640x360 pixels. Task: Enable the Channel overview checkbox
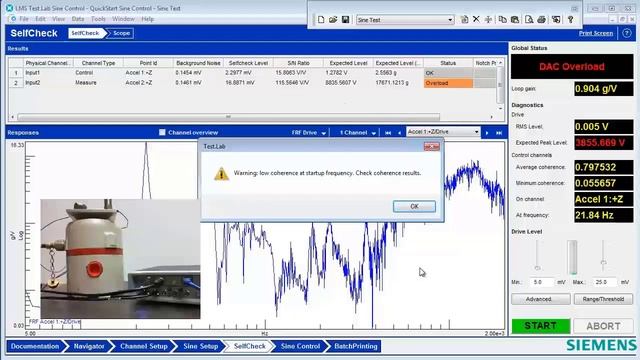[162, 132]
